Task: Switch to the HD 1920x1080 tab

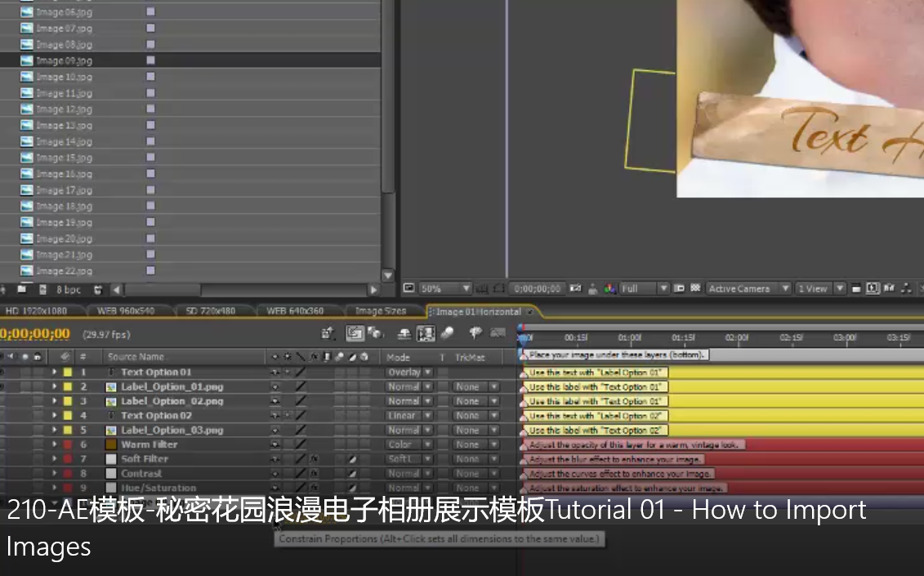Action: [x=37, y=310]
